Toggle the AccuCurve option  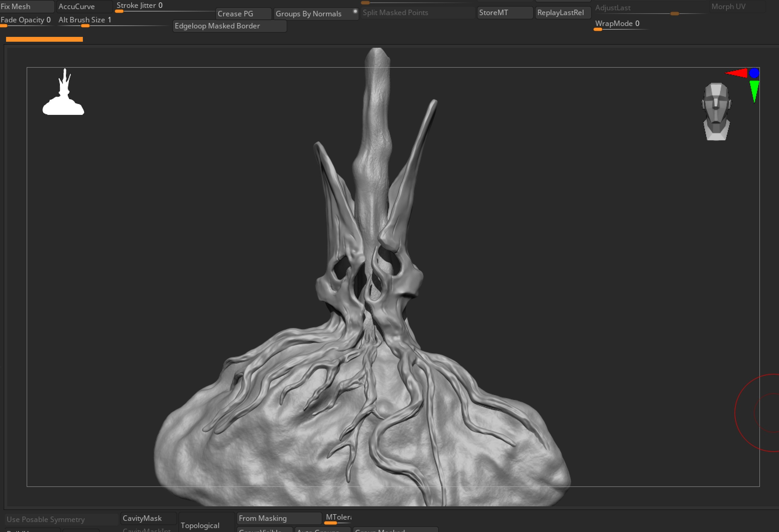tap(84, 6)
